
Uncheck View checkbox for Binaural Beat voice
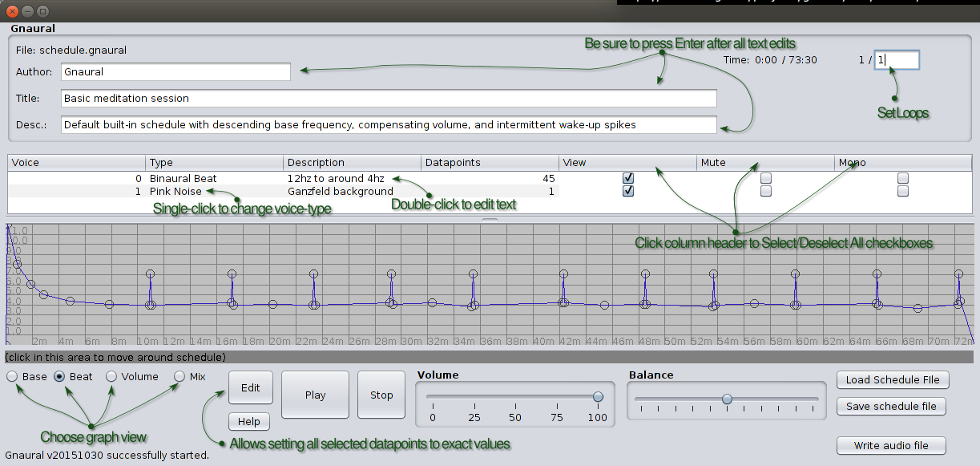click(629, 178)
